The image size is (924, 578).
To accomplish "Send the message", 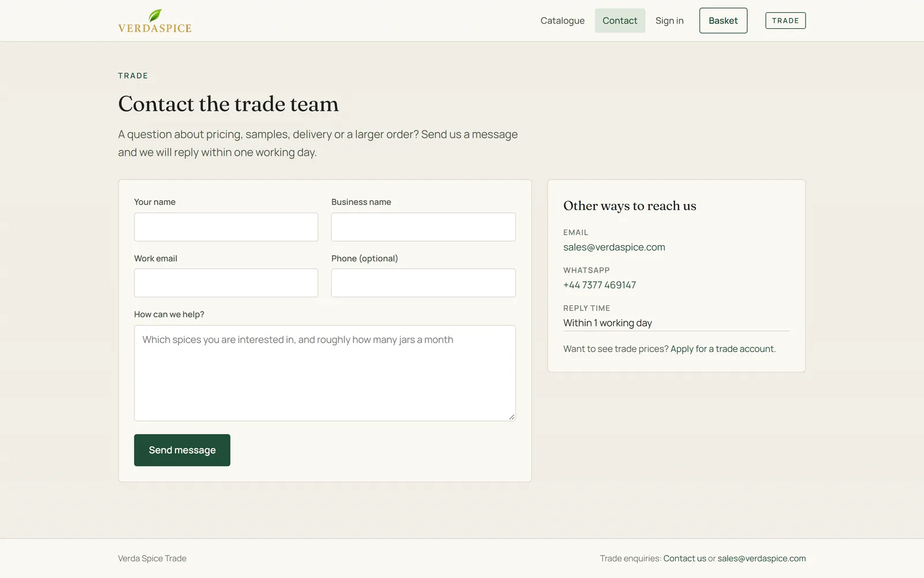I will click(x=182, y=450).
